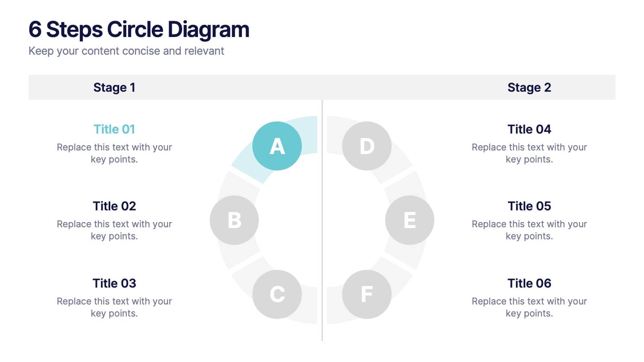This screenshot has height=362, width=644.
Task: Select the Title 04 heading text
Action: click(529, 129)
